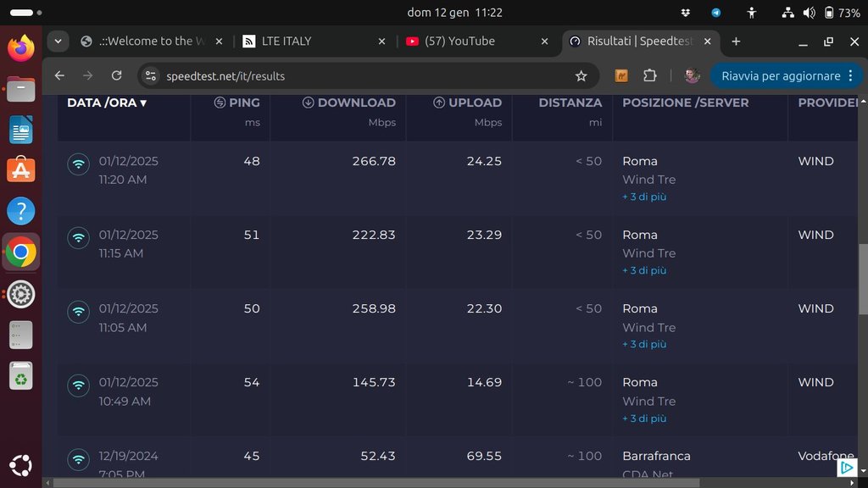The image size is (868, 488).
Task: Open the Chrome extensions puzzle icon
Action: click(650, 76)
